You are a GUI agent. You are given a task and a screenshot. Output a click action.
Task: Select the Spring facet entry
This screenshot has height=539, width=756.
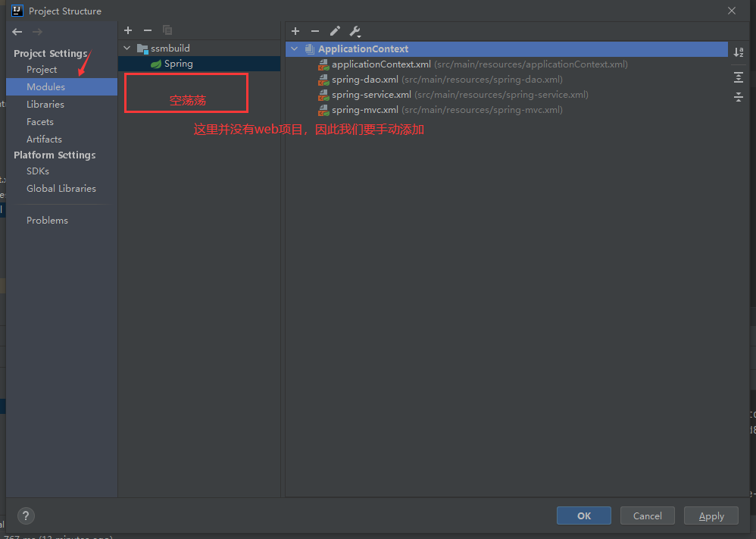click(x=199, y=64)
